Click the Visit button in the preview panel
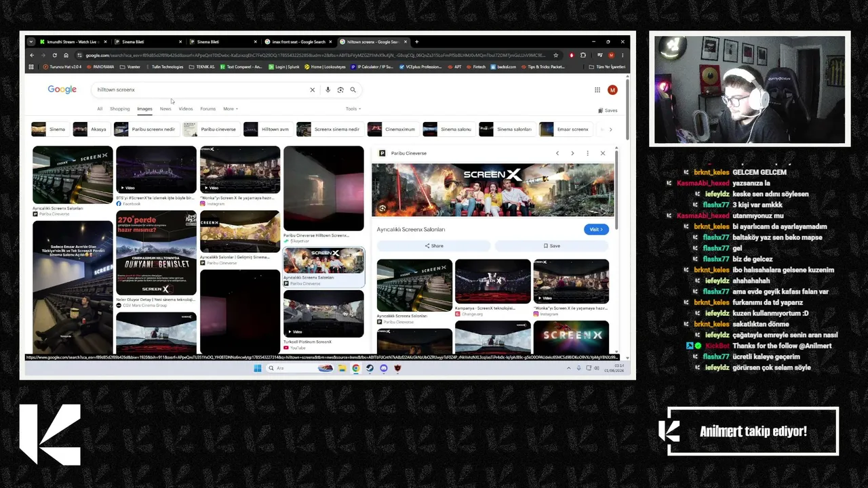 [596, 230]
